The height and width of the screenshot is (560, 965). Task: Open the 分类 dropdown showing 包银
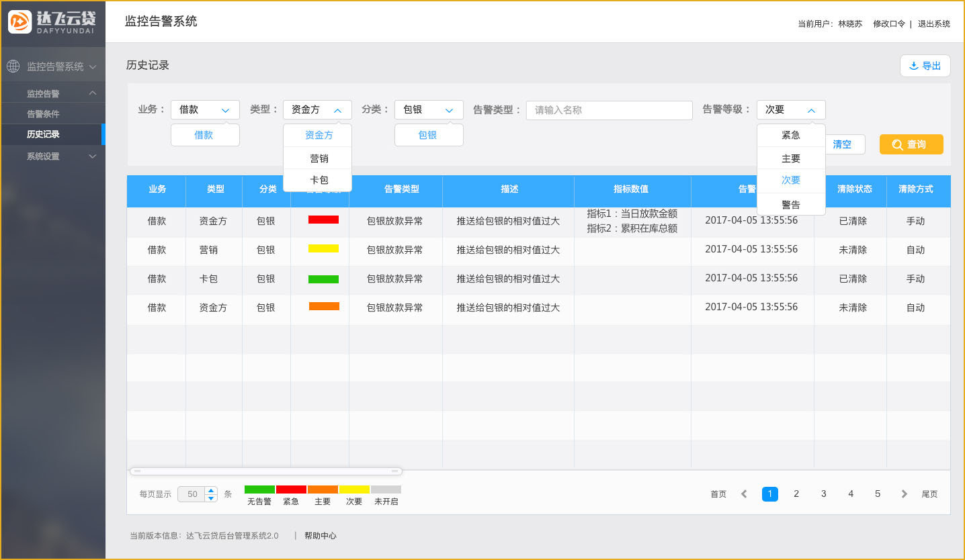429,109
